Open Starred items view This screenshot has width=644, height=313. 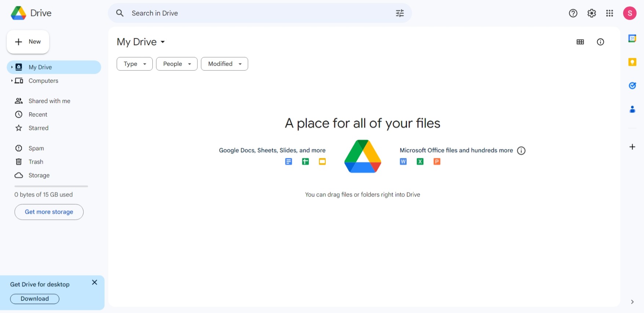(54, 128)
